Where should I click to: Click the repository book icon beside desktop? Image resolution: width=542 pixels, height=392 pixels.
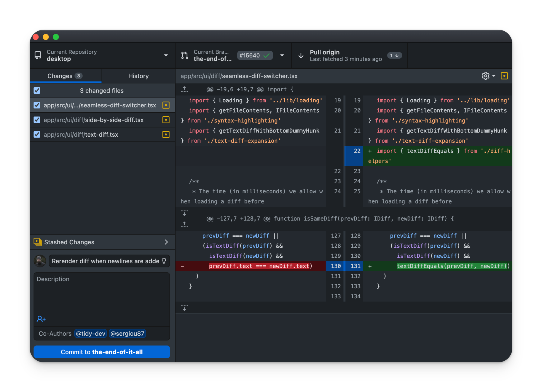38,55
